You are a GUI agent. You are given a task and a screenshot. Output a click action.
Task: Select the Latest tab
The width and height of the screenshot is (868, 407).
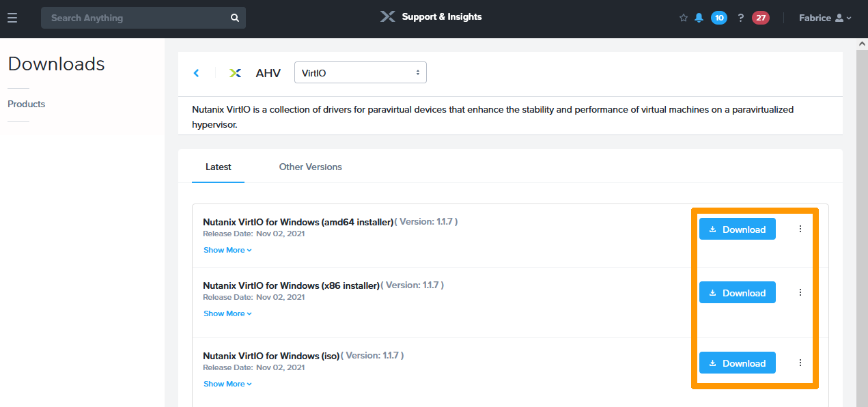(x=218, y=167)
